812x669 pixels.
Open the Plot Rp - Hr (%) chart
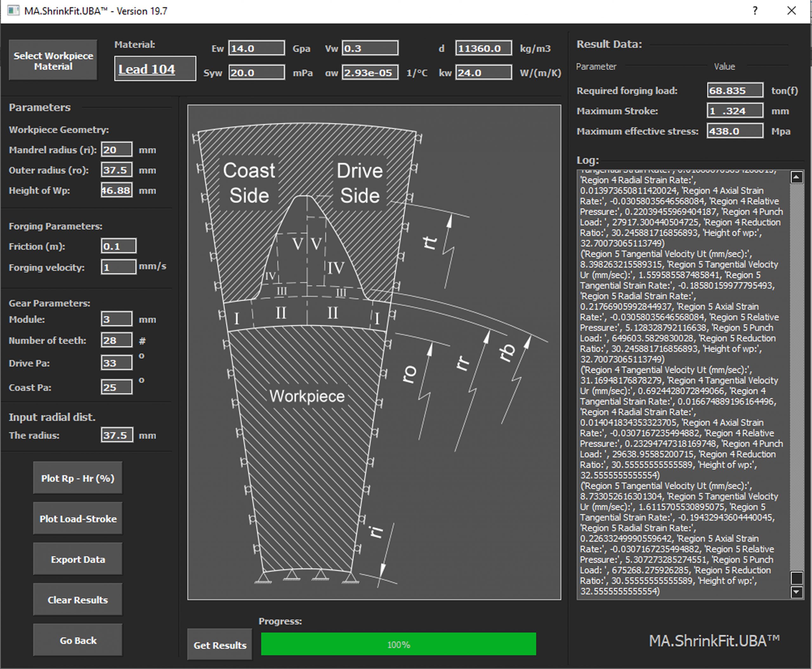(x=78, y=478)
